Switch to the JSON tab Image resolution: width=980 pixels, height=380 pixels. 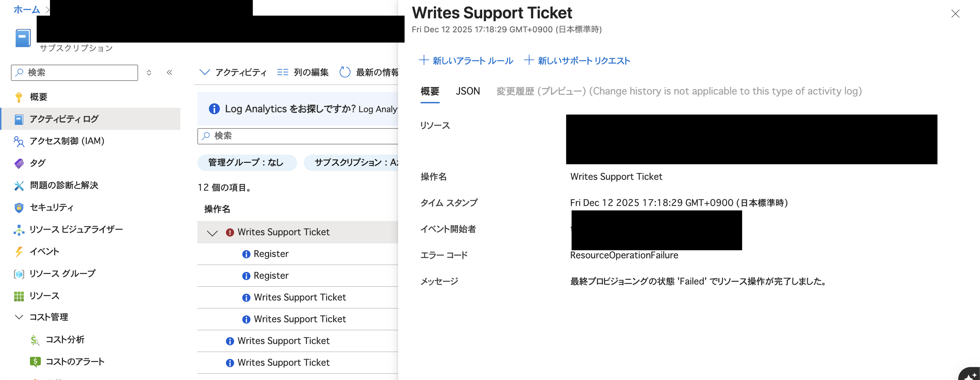(468, 91)
